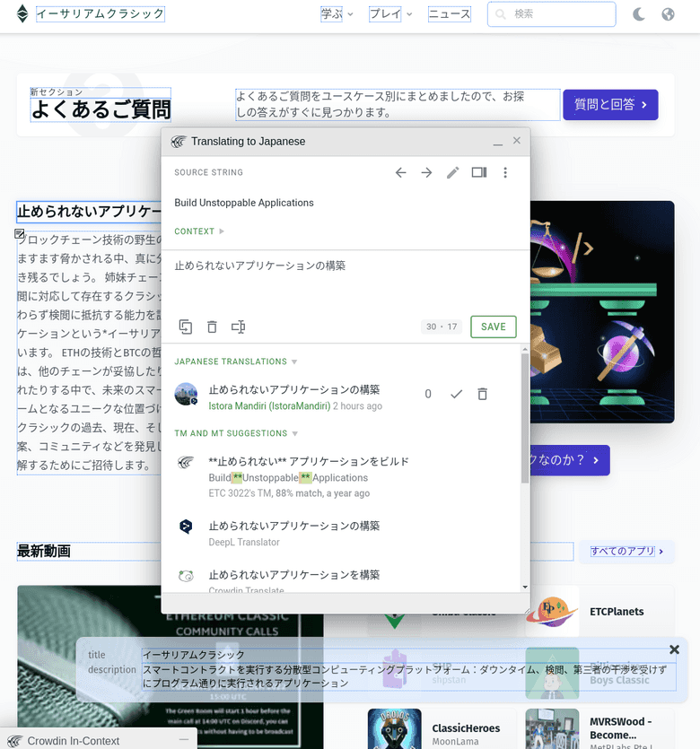This screenshot has width=700, height=749.
Task: Go to the previous source string arrow
Action: tap(401, 173)
